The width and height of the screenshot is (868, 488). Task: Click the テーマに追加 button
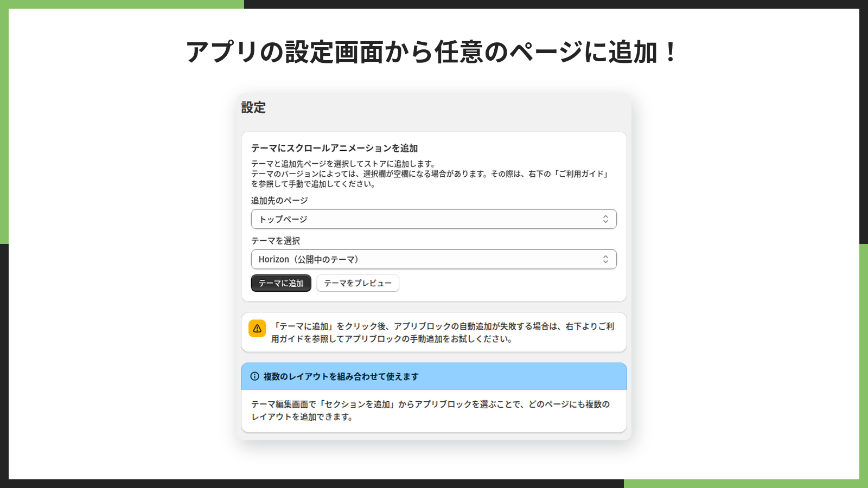(281, 283)
